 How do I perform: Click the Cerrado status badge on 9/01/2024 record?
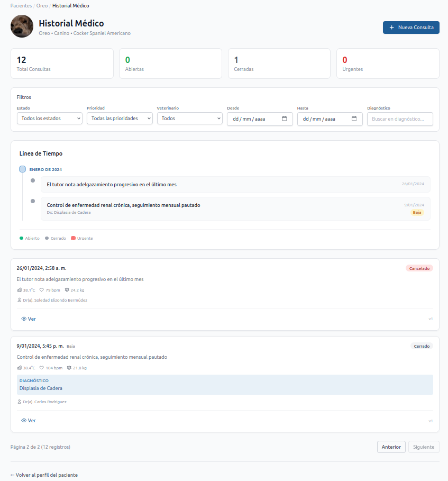[x=422, y=346]
